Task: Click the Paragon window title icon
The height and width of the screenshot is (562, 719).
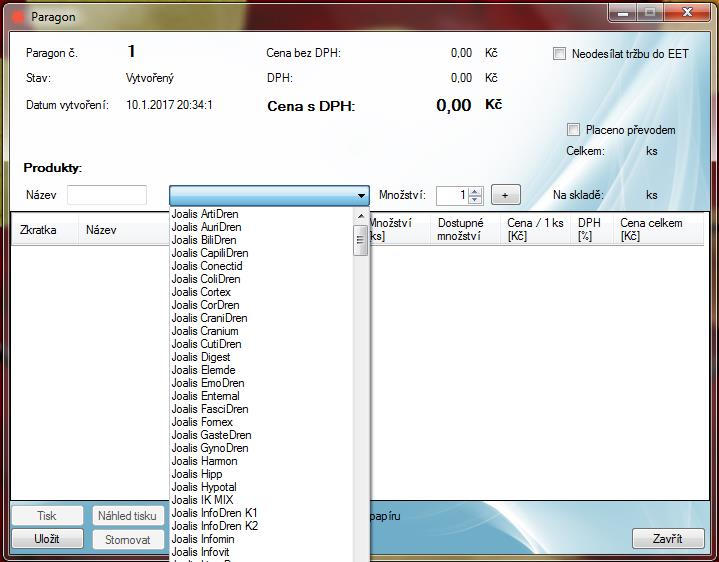Action: (x=19, y=17)
